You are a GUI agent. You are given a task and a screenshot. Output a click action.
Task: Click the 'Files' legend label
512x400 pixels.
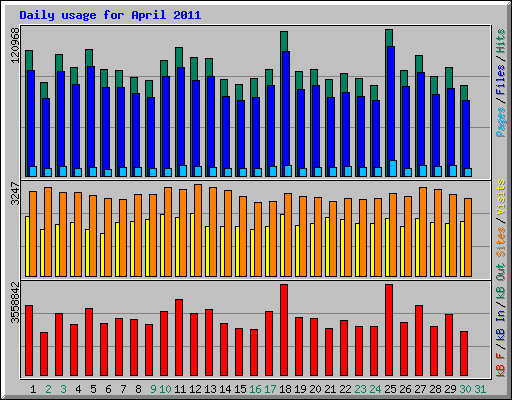tap(501, 80)
